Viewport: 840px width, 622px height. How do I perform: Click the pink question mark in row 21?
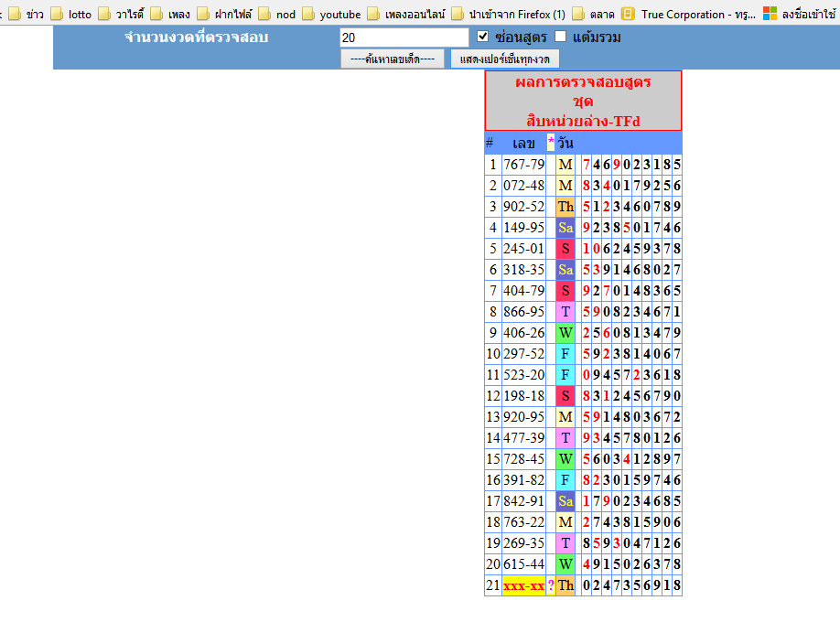(551, 585)
